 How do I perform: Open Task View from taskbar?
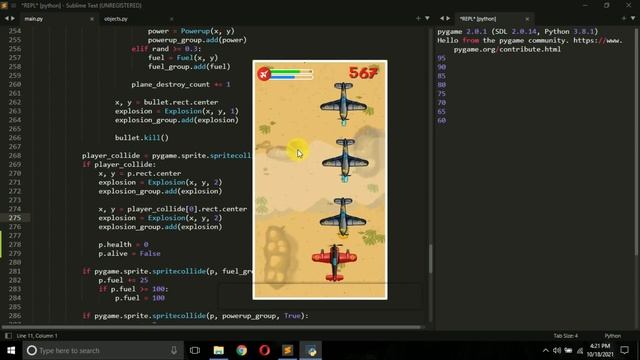tap(195, 350)
